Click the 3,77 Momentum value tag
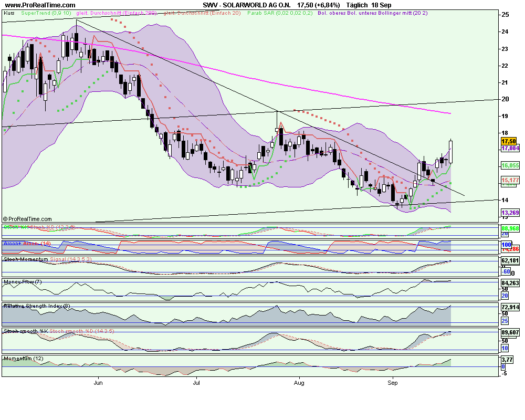Screen dimensions: 525x420 coord(507,360)
